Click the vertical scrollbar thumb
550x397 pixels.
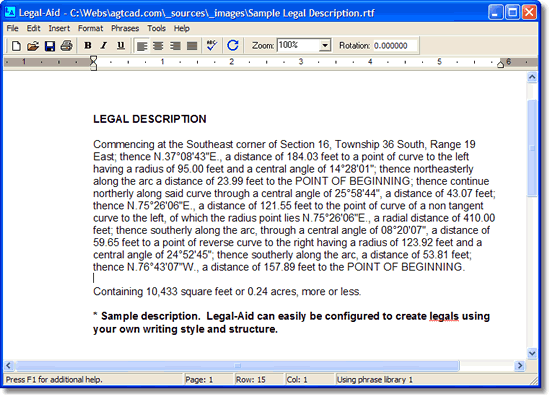tap(532, 148)
